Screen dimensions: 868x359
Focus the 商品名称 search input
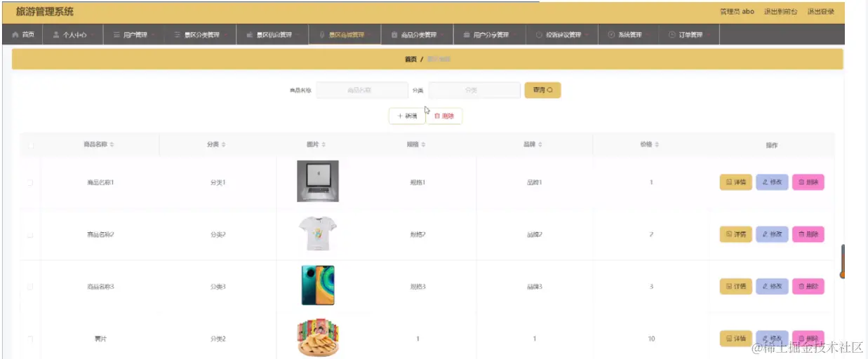coord(361,90)
